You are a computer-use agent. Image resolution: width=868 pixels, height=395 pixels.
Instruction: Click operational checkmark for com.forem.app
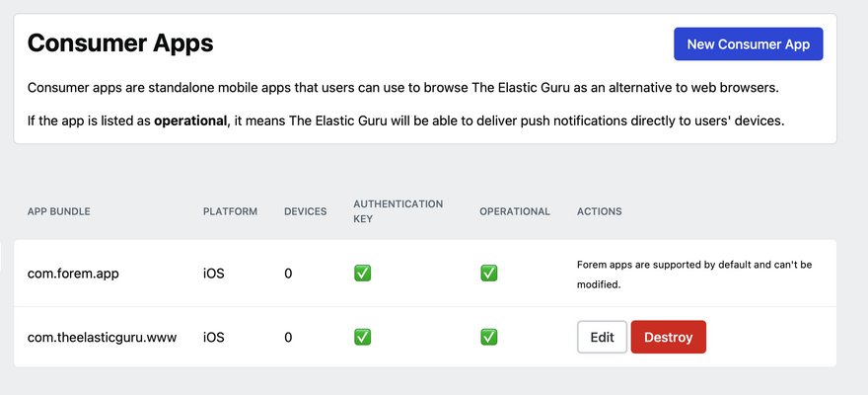(x=489, y=273)
